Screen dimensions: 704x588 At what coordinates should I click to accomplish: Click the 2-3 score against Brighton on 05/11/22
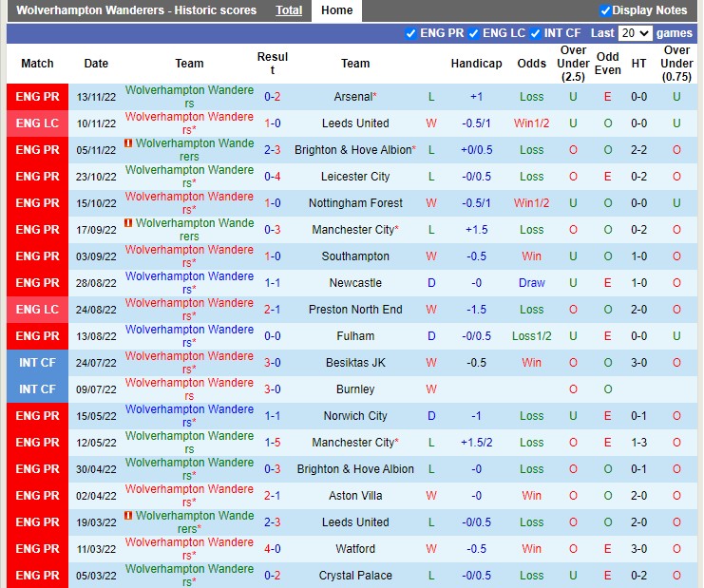click(x=272, y=149)
